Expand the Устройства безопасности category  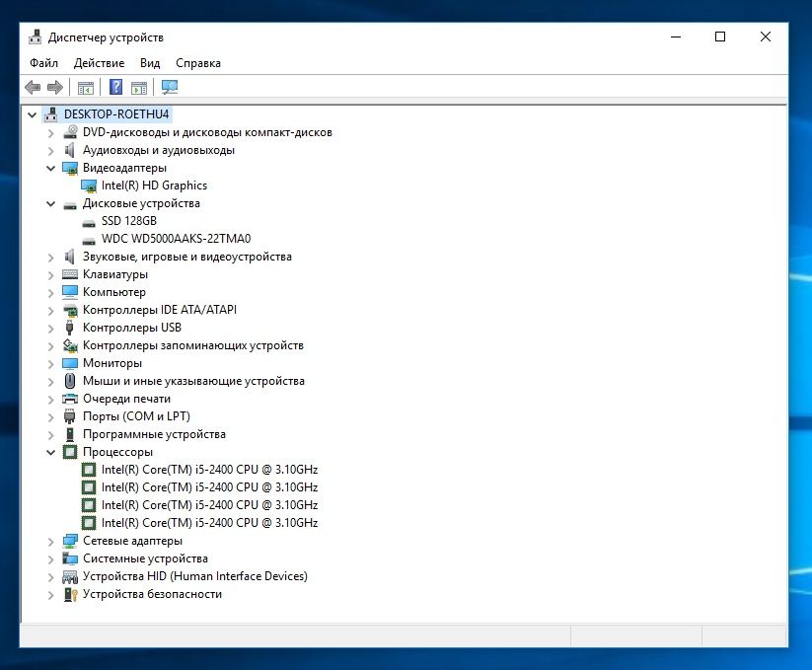[x=50, y=595]
